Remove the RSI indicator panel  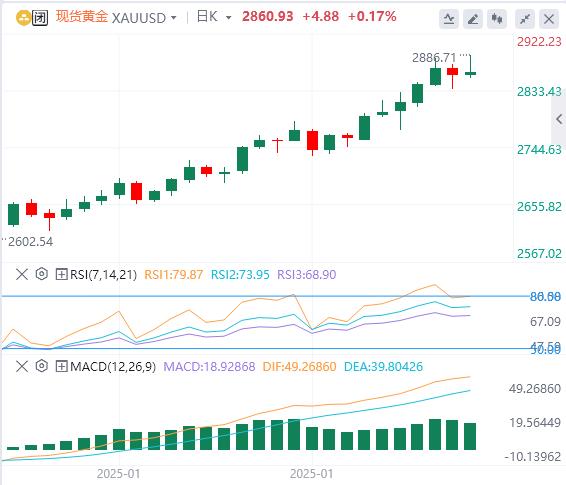point(22,275)
